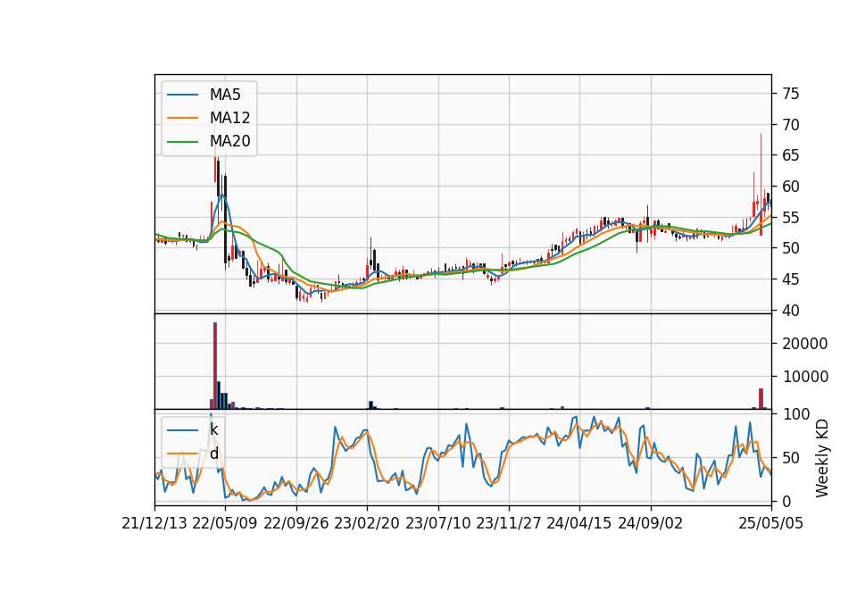Click the 25/05/05 date label
Screen dimensions: 857x616
(771, 524)
